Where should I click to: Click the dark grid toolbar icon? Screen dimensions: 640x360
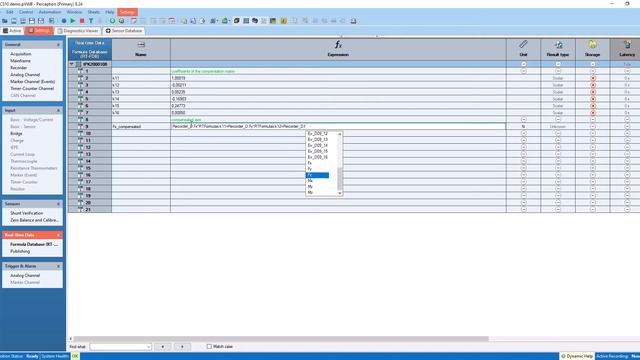[246, 21]
